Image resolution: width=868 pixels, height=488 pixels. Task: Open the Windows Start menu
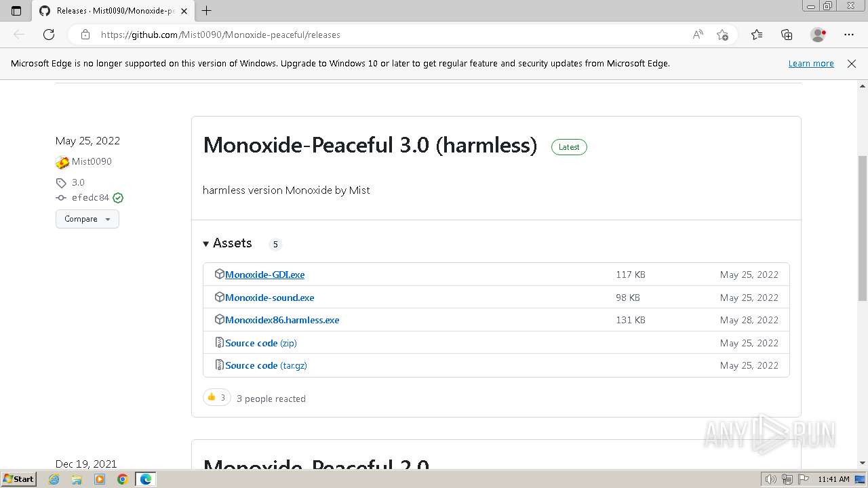click(x=19, y=479)
